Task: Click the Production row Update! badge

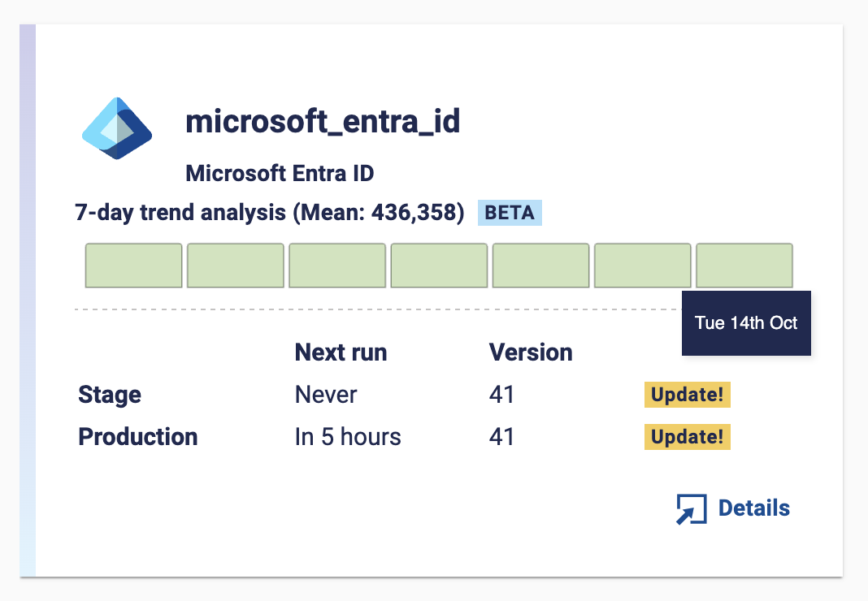Action: (687, 437)
